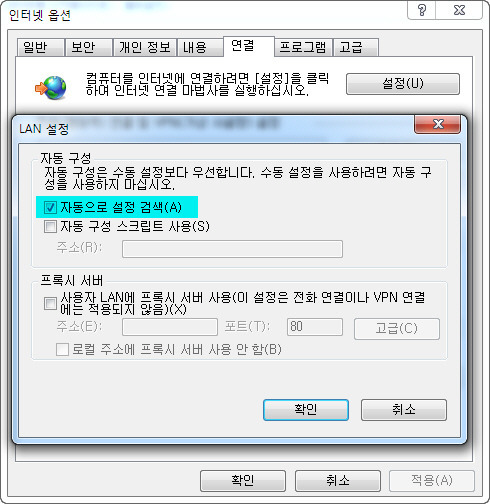The height and width of the screenshot is (504, 490).
Task: Click the 설정(U) button
Action: (403, 84)
